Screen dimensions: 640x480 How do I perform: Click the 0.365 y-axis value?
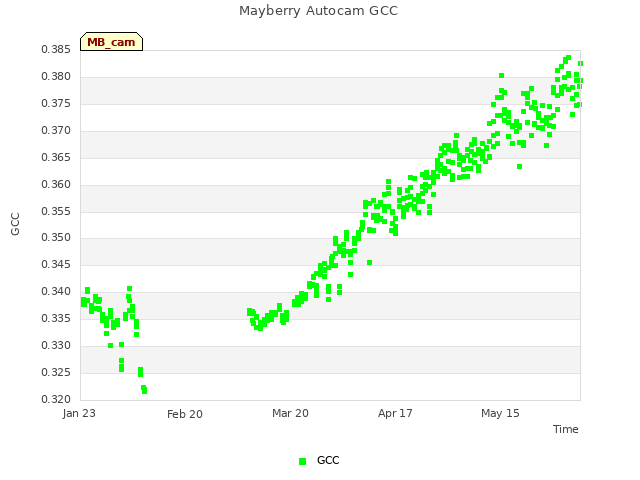(x=56, y=158)
